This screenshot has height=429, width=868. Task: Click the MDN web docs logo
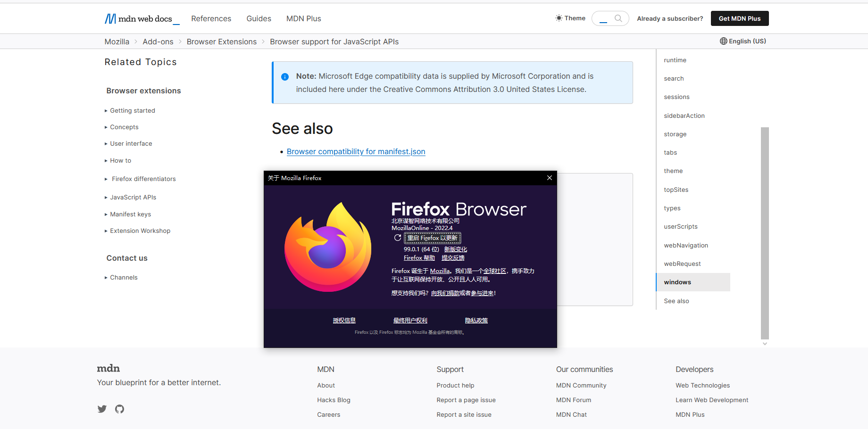142,19
